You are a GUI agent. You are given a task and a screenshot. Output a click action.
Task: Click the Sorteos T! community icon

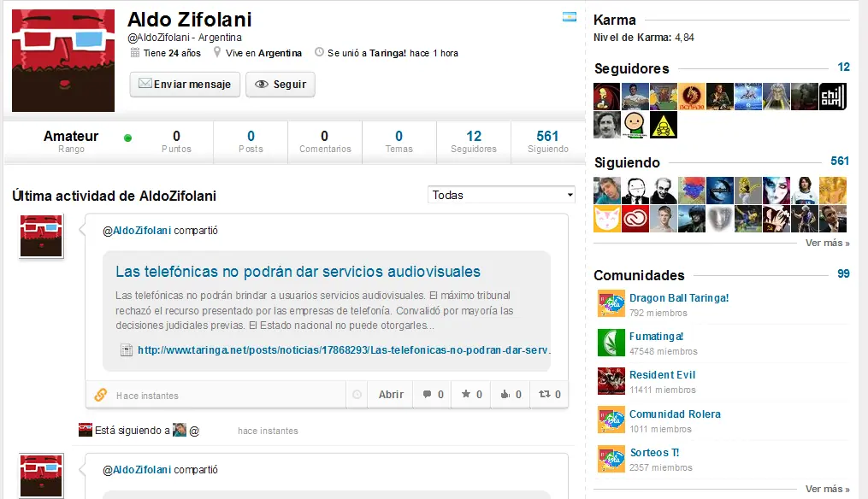tap(611, 459)
